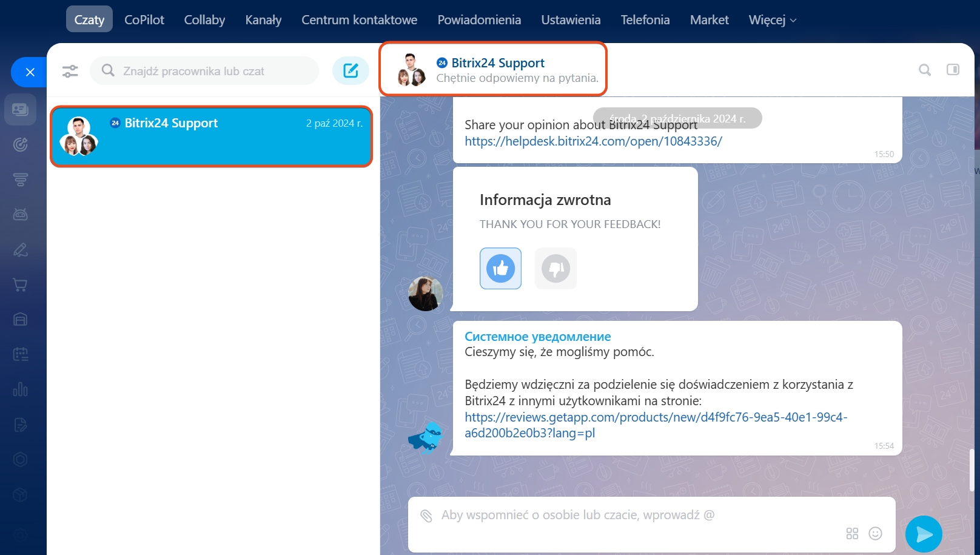Send the message with the arrow button
This screenshot has width=980, height=555.
tap(924, 534)
